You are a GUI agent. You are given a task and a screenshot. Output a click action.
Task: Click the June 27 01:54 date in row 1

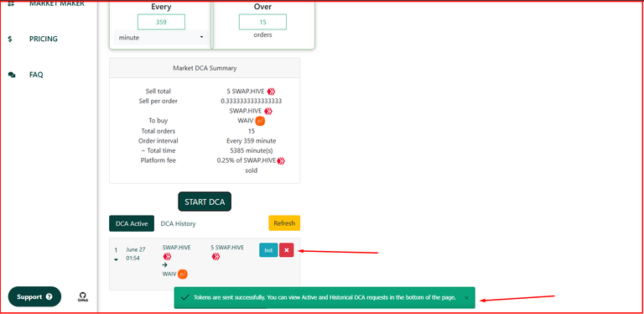click(x=136, y=254)
